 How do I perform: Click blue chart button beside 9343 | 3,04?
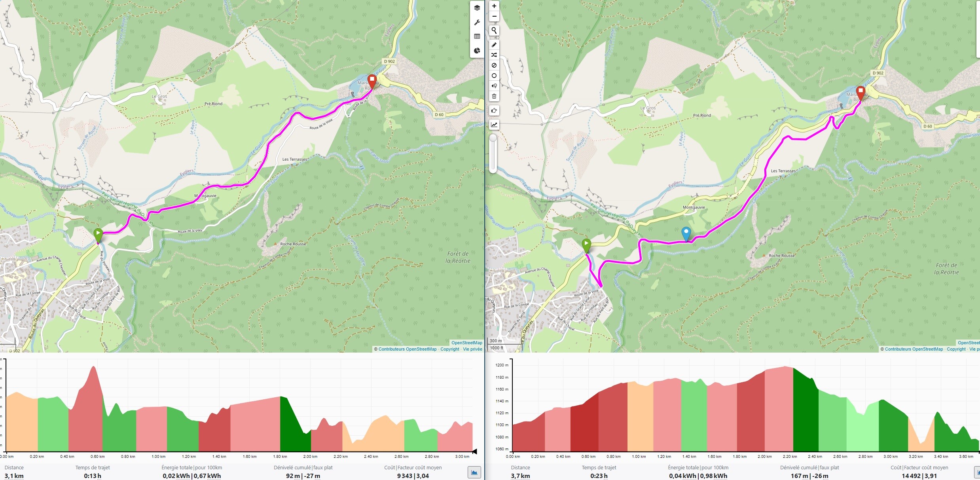coord(474,472)
